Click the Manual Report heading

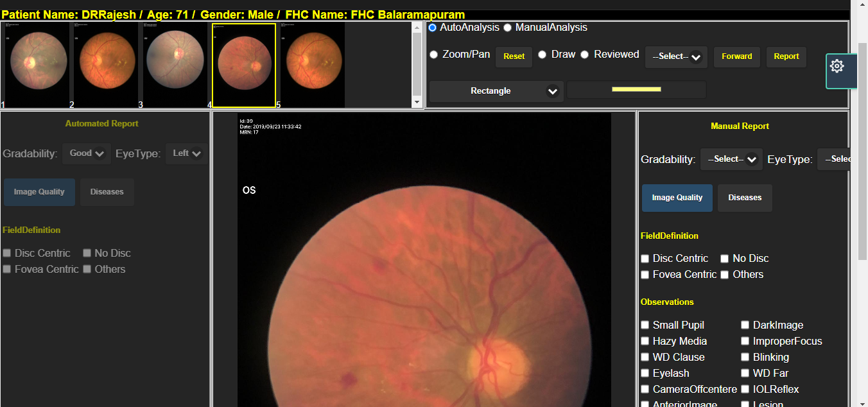[x=740, y=126]
